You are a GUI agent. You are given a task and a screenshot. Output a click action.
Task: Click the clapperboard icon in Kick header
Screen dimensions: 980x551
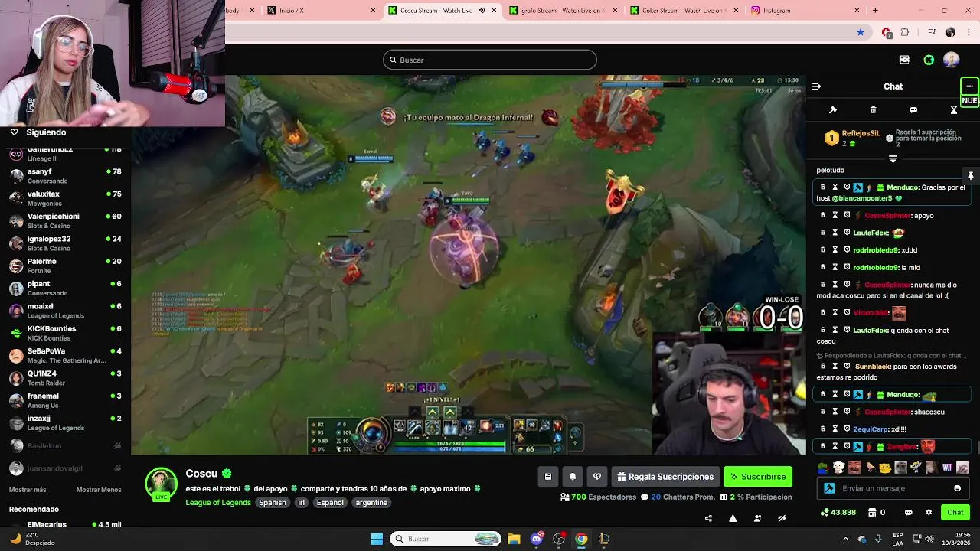click(x=904, y=60)
